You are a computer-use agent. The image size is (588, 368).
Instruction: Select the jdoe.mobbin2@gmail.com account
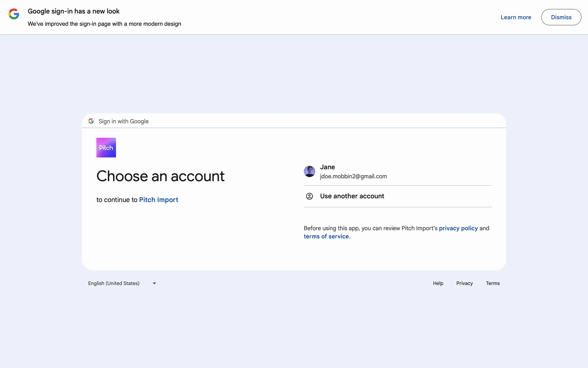pos(353,176)
